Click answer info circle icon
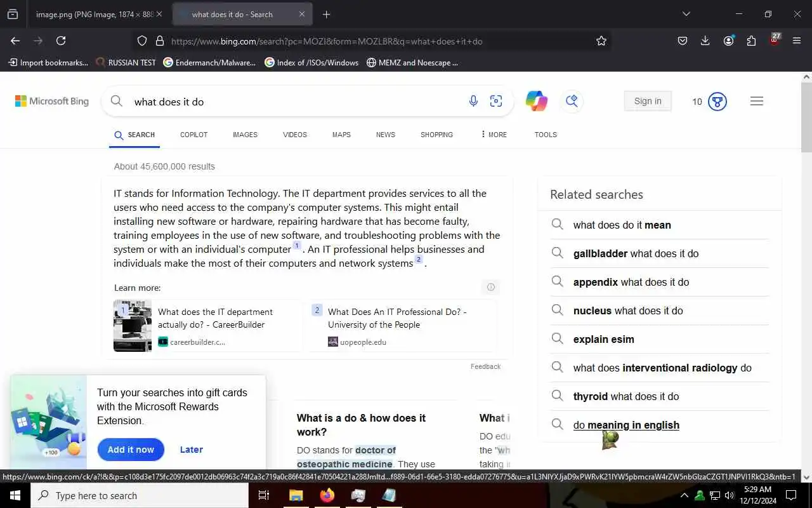The height and width of the screenshot is (508, 812). tap(490, 287)
